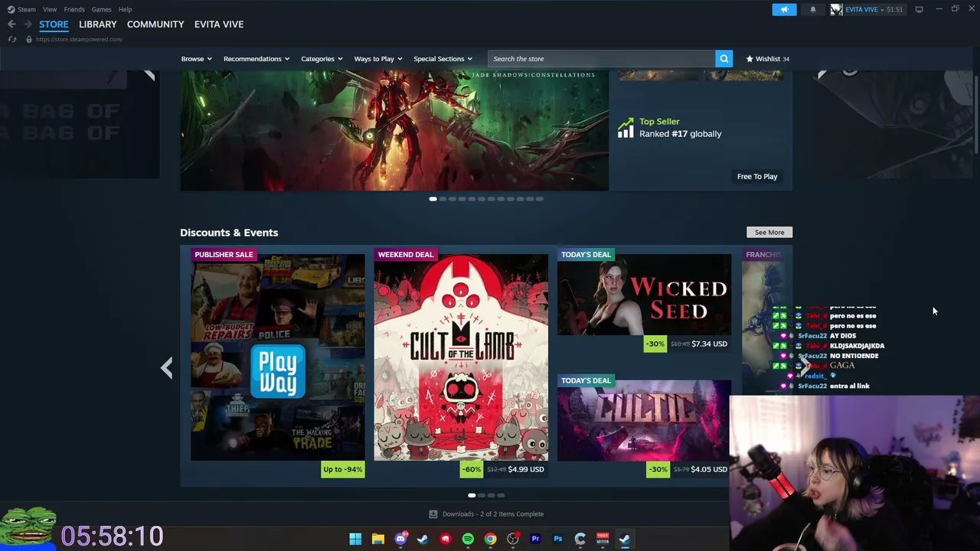The image size is (980, 551).
Task: Open the View menu
Action: [x=50, y=9]
